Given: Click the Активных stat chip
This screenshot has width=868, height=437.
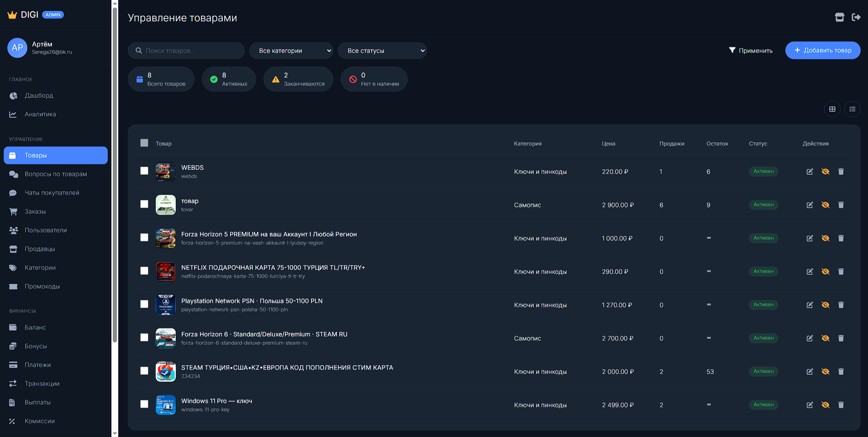Looking at the screenshot, I should pyautogui.click(x=229, y=79).
